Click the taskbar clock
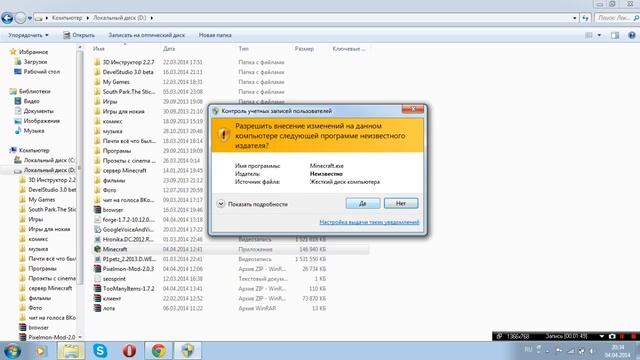 [x=618, y=351]
